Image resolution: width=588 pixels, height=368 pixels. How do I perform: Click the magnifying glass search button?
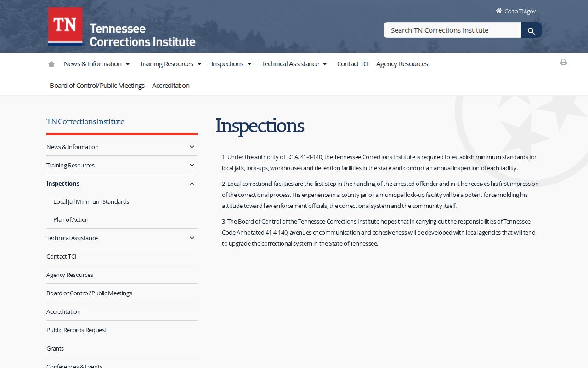(531, 30)
